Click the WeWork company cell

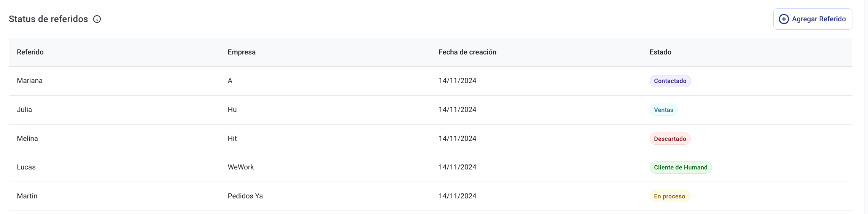241,167
